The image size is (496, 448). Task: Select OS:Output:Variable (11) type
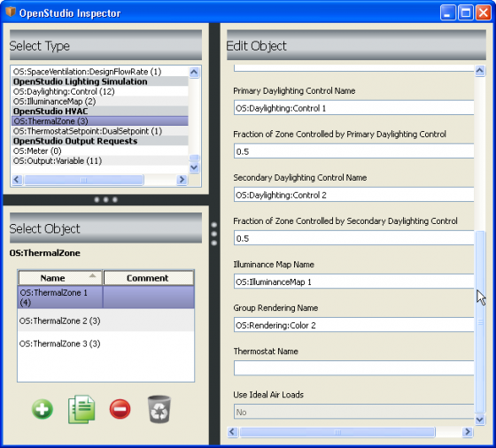(99, 160)
